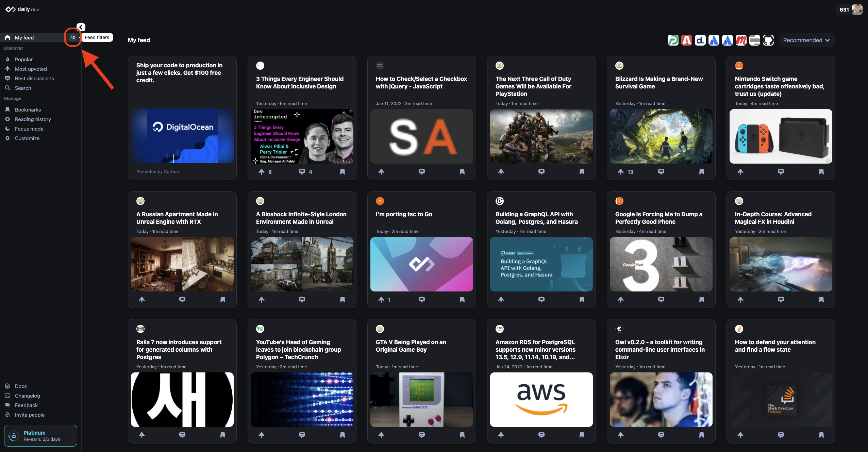
Task: Open the title 'I'm porting tsc to Go'
Action: tap(404, 214)
